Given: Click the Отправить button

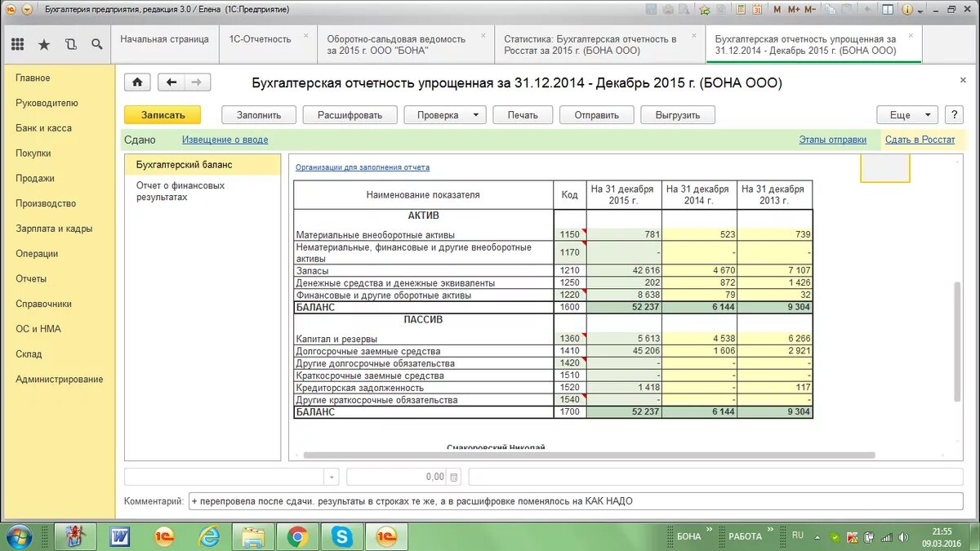Looking at the screenshot, I should 597,115.
